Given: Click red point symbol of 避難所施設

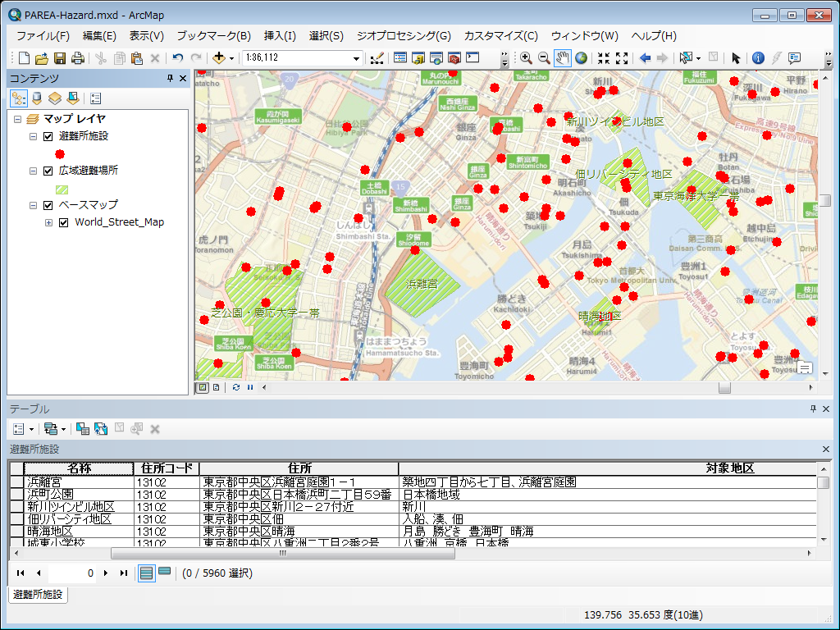Looking at the screenshot, I should pos(60,154).
